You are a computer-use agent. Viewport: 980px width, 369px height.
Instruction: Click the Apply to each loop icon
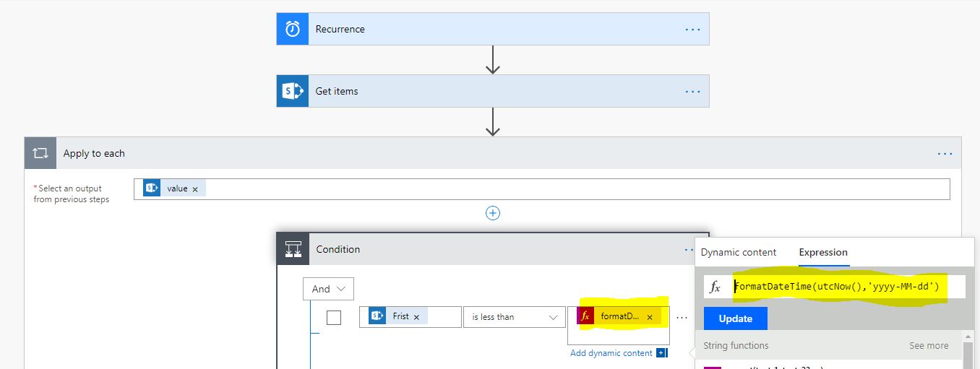point(40,154)
